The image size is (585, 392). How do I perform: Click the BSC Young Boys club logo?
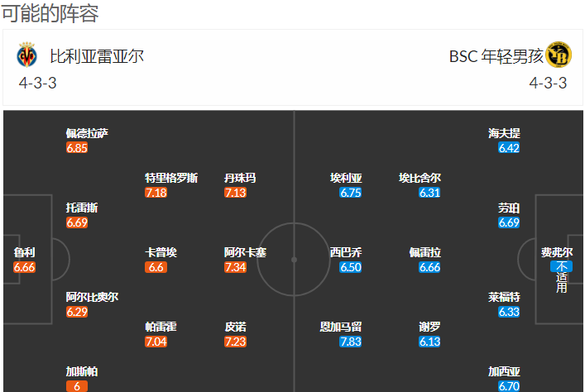click(x=559, y=55)
